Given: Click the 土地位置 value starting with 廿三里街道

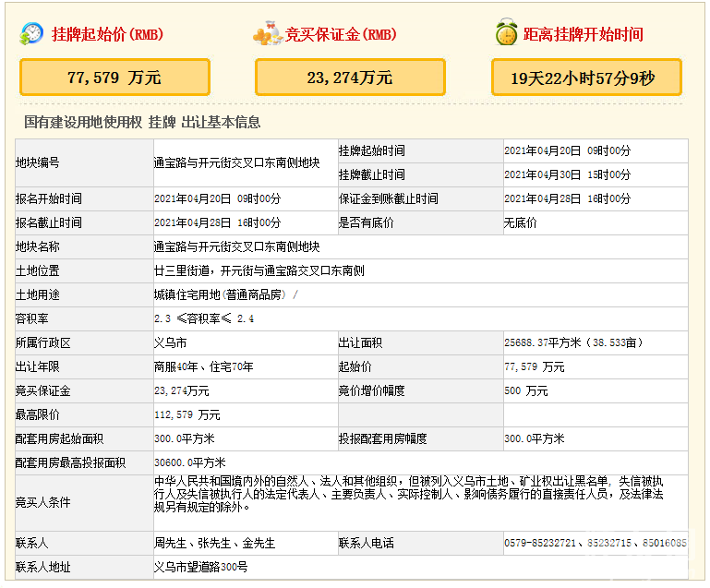Looking at the screenshot, I should coord(259,270).
